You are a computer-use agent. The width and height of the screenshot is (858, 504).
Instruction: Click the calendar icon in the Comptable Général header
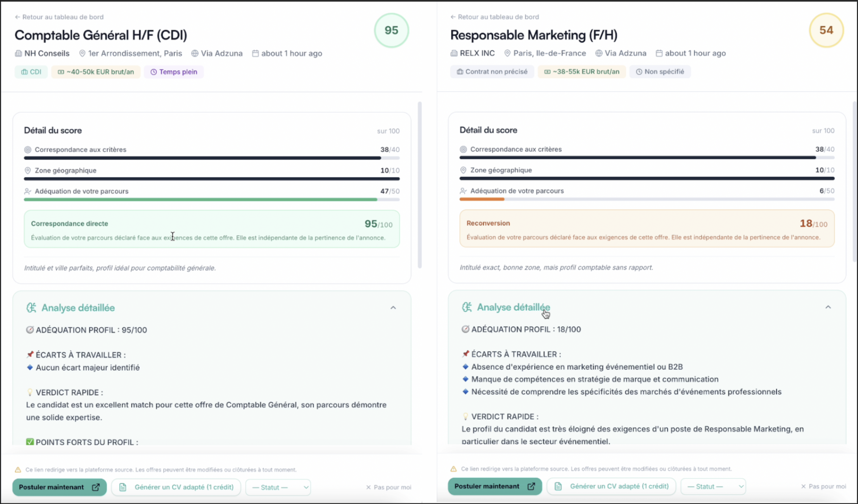(255, 53)
